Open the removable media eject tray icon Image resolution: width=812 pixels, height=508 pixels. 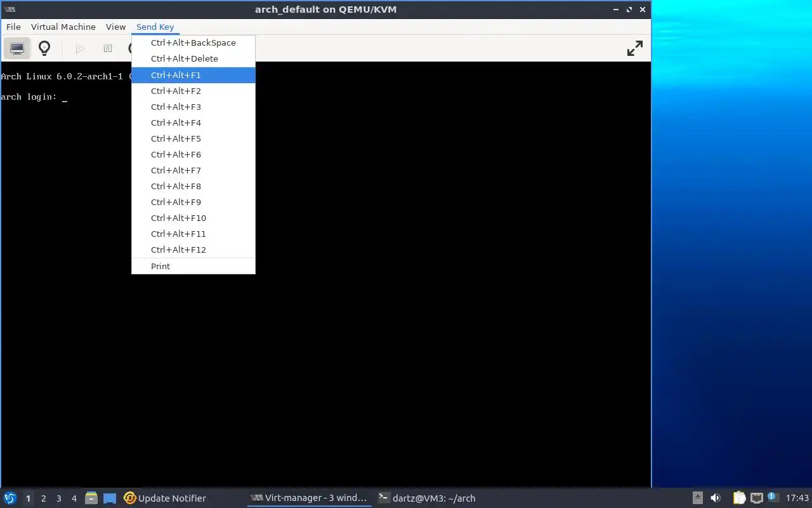tap(698, 498)
